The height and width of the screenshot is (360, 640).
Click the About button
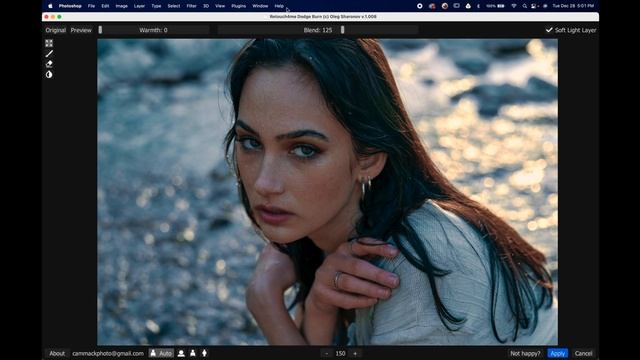[57, 353]
